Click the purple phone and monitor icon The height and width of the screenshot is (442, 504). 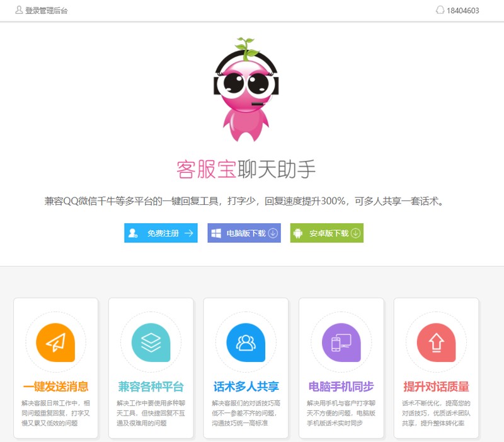pos(341,342)
